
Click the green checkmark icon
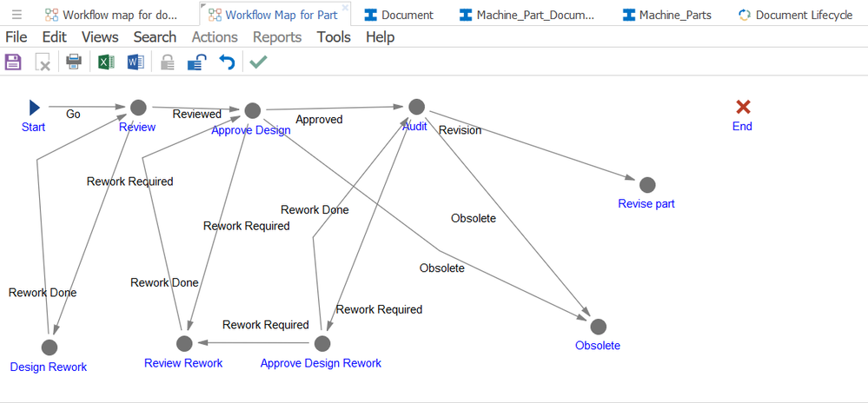[257, 62]
